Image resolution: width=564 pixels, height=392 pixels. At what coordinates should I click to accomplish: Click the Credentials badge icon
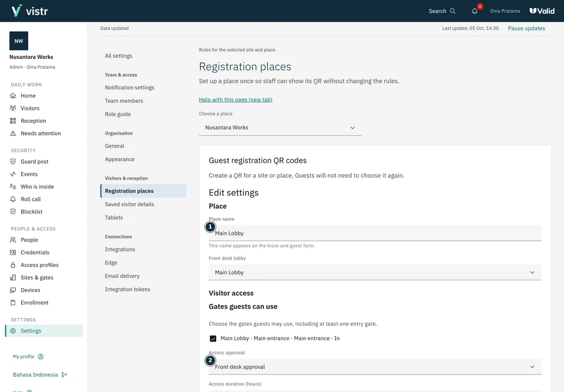(x=13, y=253)
